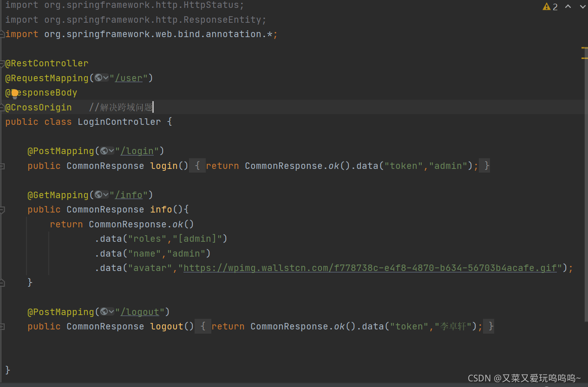Viewport: 588px width, 387px height.
Task: Collapse the info() method using its gutter fold marker
Action: pos(2,210)
